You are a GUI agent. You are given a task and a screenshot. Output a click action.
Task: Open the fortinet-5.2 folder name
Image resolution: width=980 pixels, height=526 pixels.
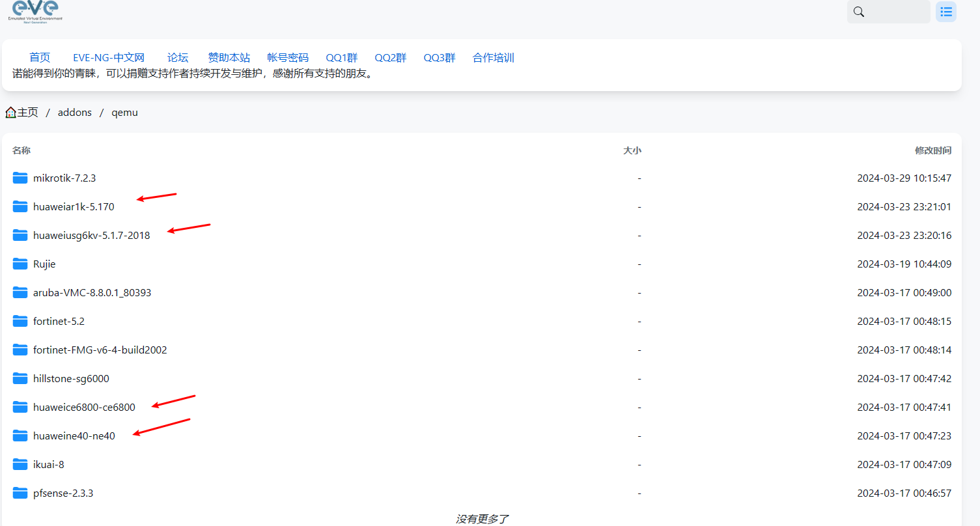click(x=59, y=321)
